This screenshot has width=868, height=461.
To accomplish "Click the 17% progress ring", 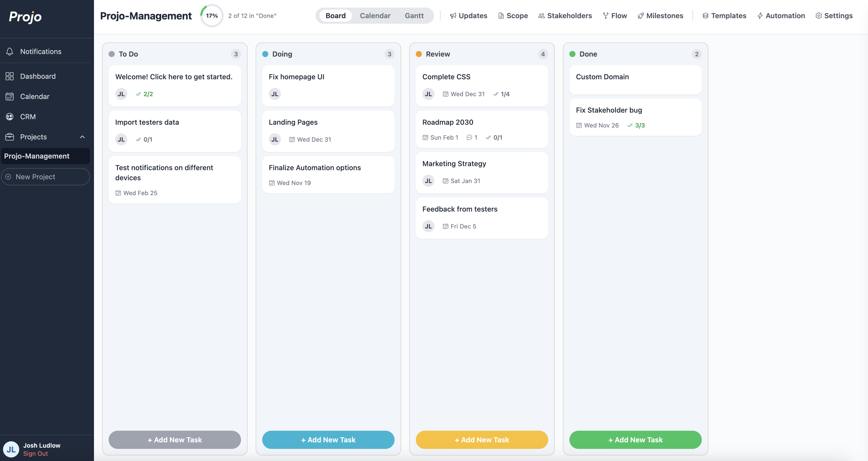I will click(x=212, y=16).
